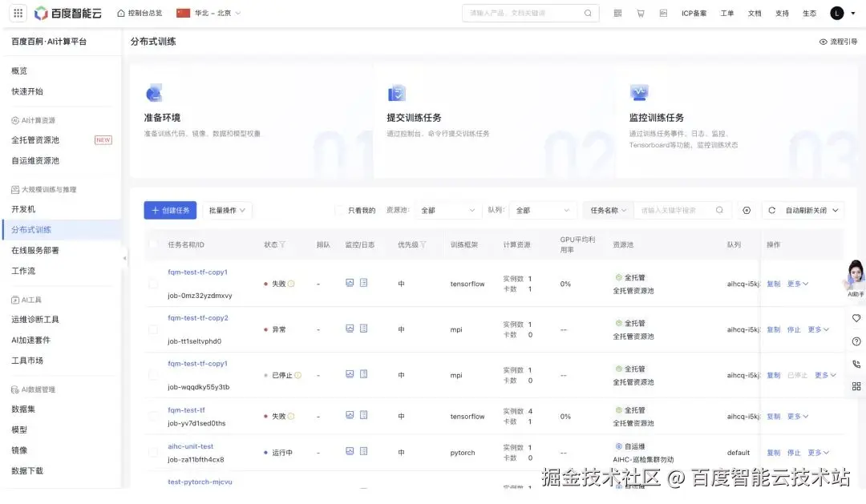Image resolution: width=866 pixels, height=504 pixels.
Task: Open the 自动刷新关闭 dropdown
Action: tap(811, 210)
